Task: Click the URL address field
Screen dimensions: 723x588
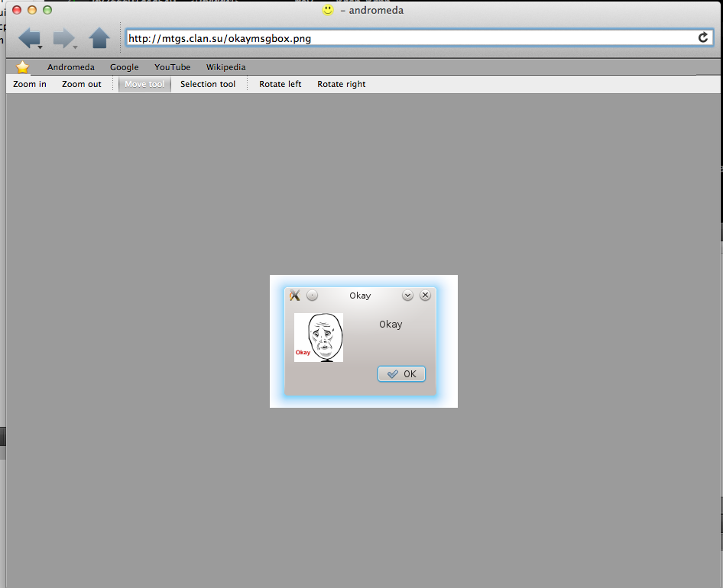Action: 420,38
